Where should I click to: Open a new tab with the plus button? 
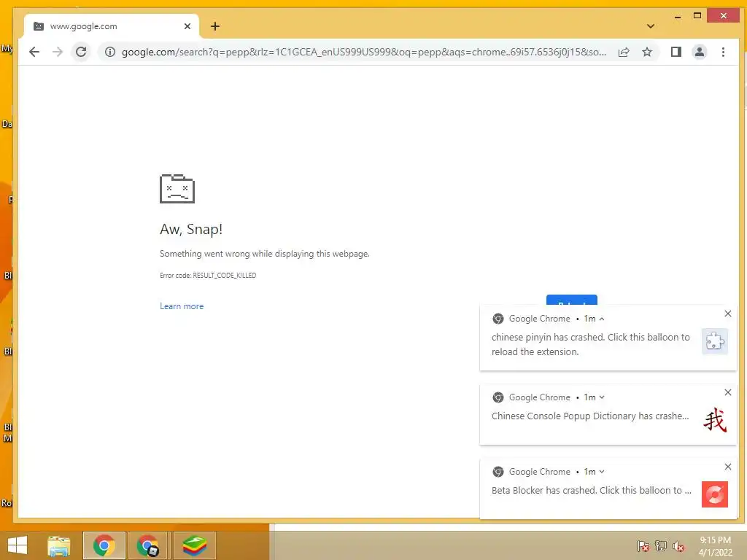click(x=215, y=26)
